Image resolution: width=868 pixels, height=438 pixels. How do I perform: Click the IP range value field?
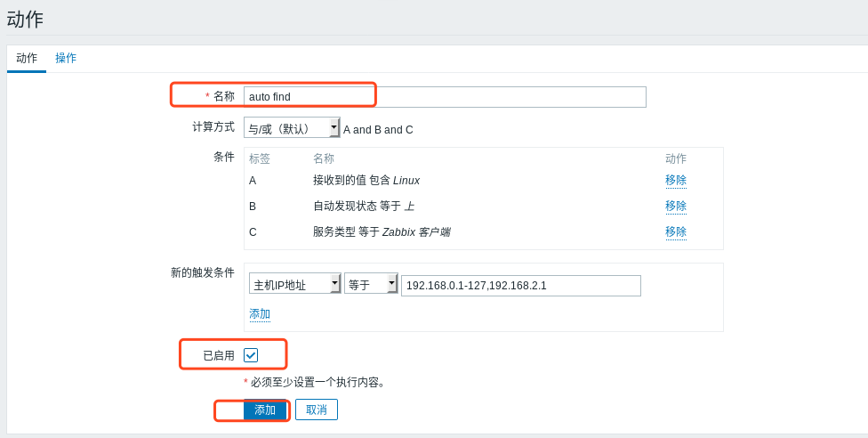click(520, 285)
